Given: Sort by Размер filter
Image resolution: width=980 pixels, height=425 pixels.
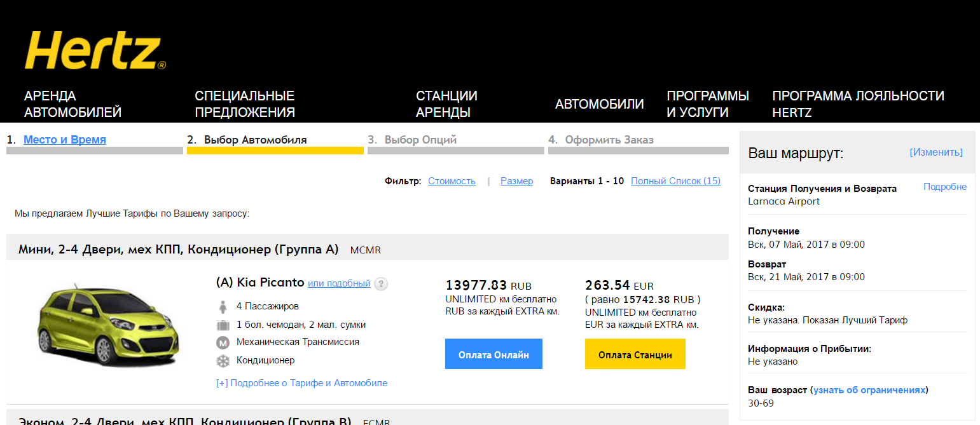Looking at the screenshot, I should pos(516,181).
